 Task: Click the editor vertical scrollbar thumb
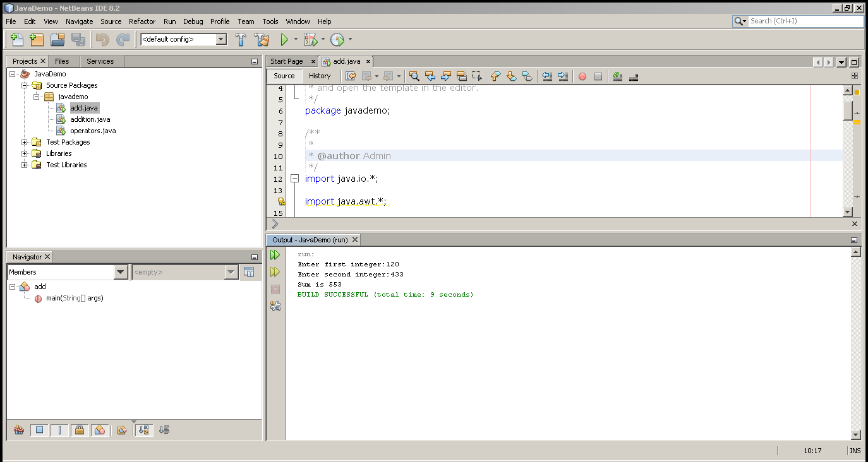coord(848,110)
